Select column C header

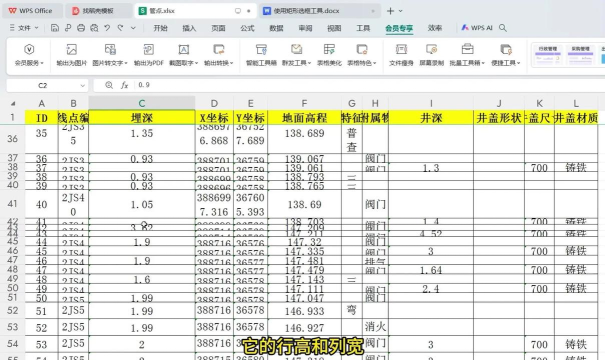[142, 103]
